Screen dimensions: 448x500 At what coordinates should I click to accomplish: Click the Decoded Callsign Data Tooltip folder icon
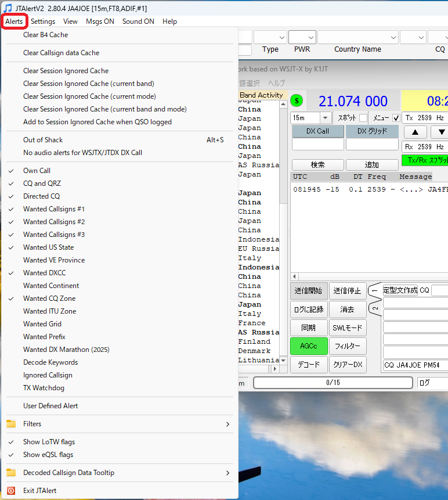(11, 473)
